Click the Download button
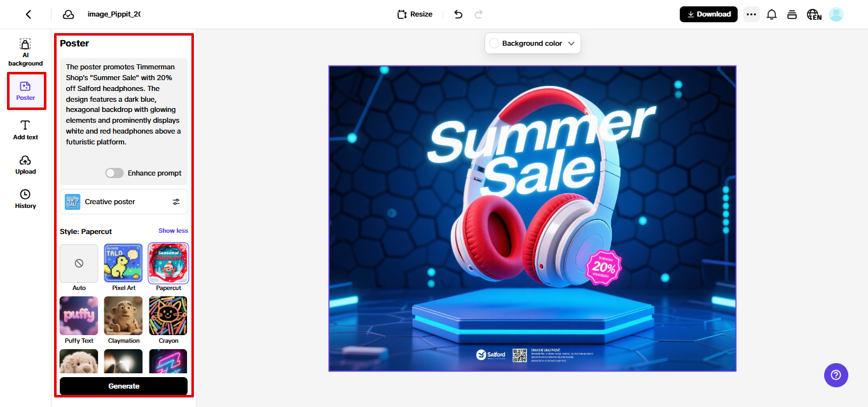868x407 pixels. [x=708, y=14]
